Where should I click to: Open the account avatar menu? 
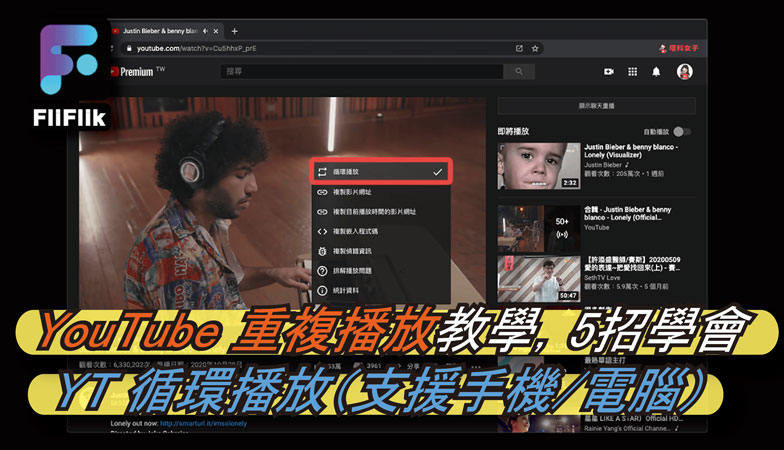[x=684, y=72]
